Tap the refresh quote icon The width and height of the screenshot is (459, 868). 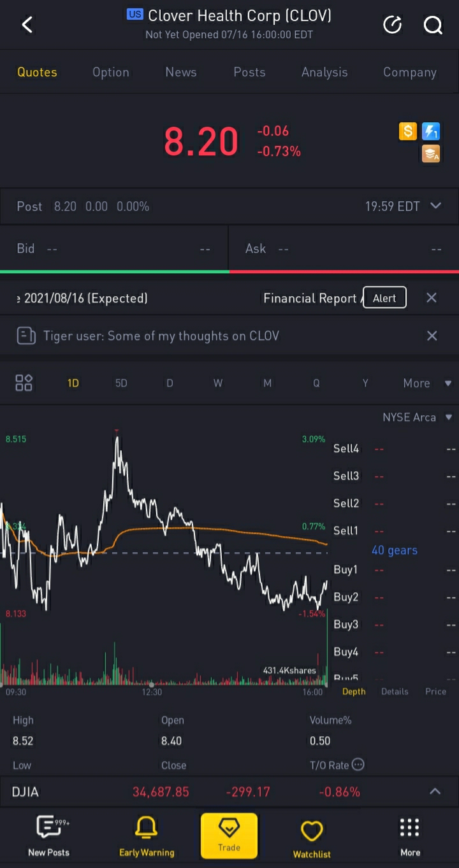392,25
